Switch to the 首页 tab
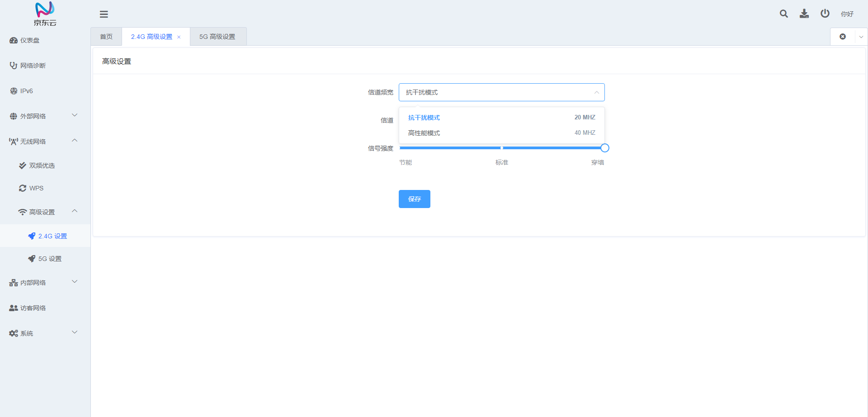Screen dimensions: 868x417 click(106, 37)
